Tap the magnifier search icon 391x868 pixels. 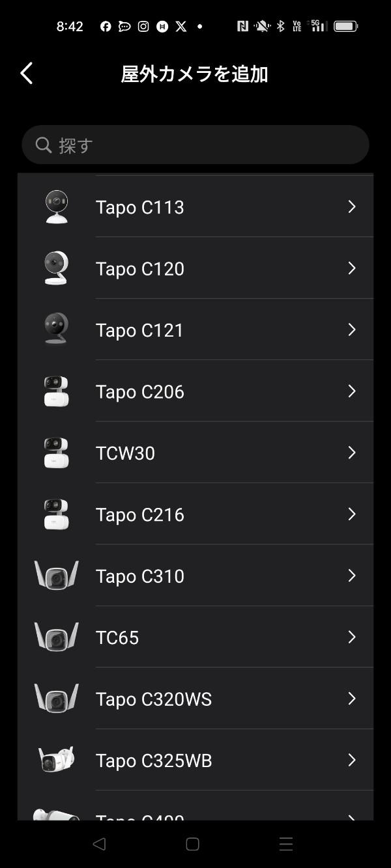pyautogui.click(x=44, y=145)
